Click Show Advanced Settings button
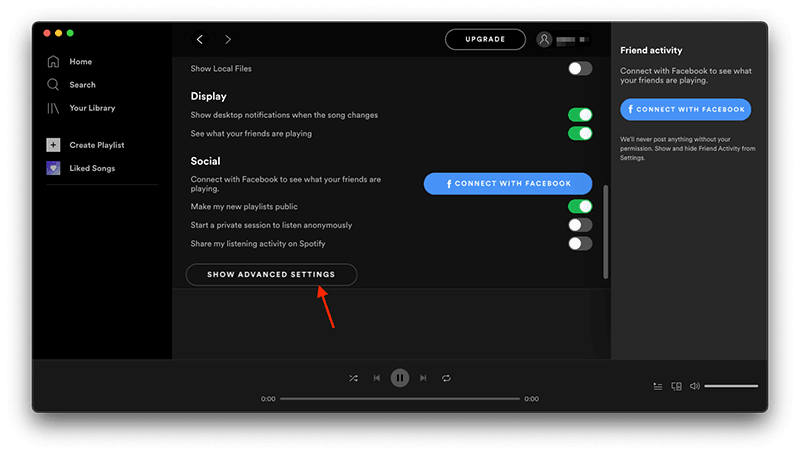The width and height of the screenshot is (800, 455). (271, 274)
